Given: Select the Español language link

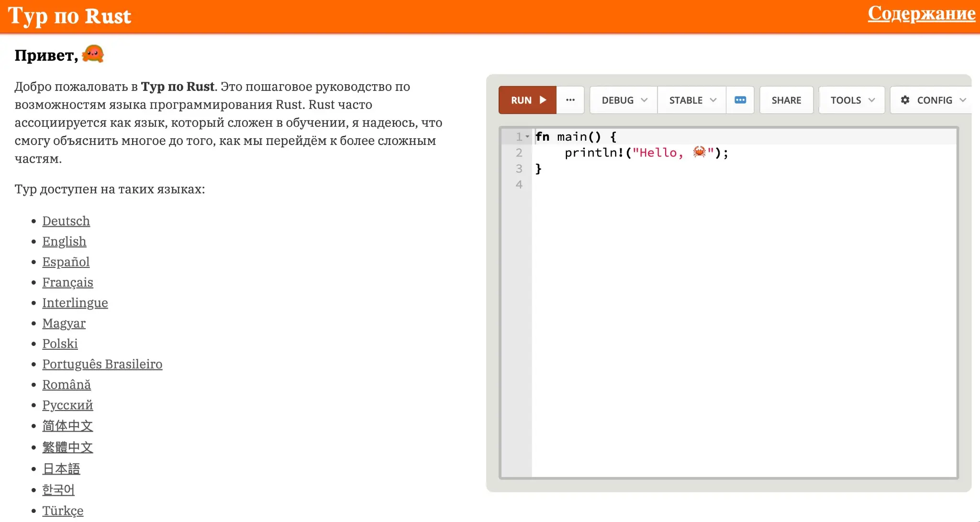Looking at the screenshot, I should point(66,262).
